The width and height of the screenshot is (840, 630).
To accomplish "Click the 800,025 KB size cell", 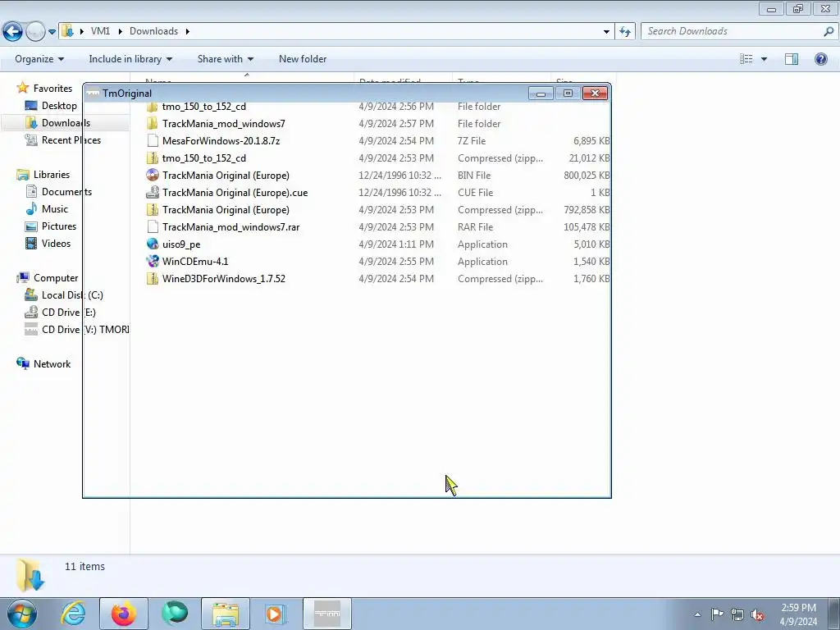I will click(x=587, y=176).
